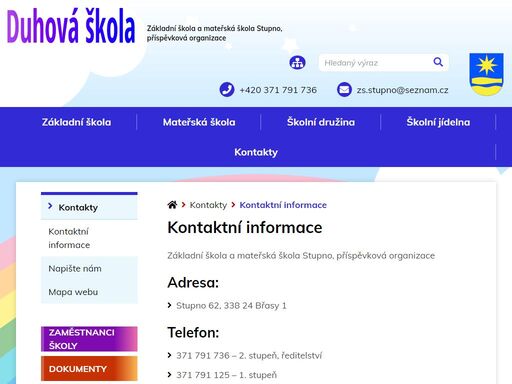Click the Zaměstnanci školy banner button
The height and width of the screenshot is (384, 512).
[x=89, y=339]
